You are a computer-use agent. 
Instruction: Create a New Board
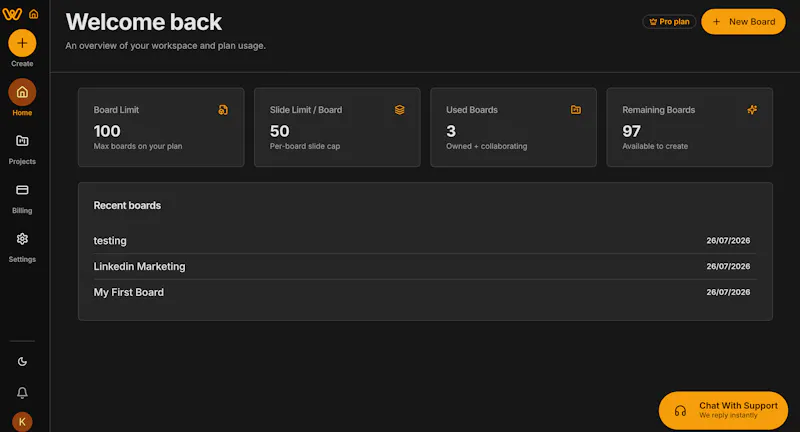point(743,21)
